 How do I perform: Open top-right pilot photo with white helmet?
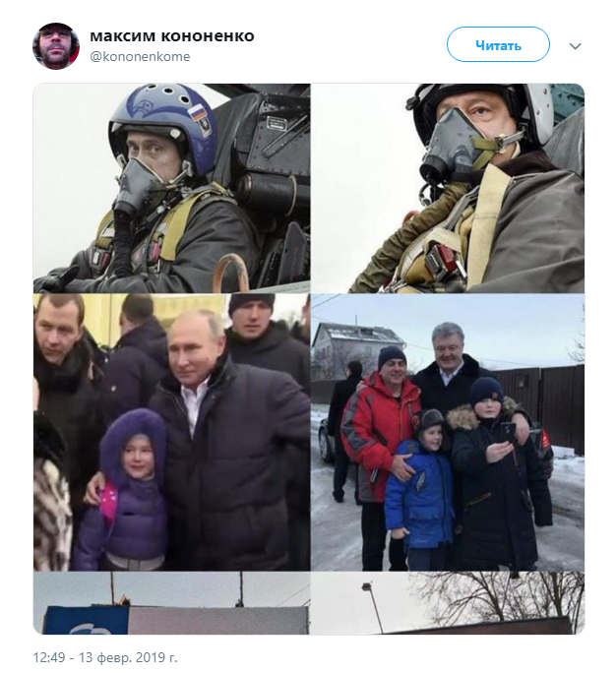click(x=448, y=189)
